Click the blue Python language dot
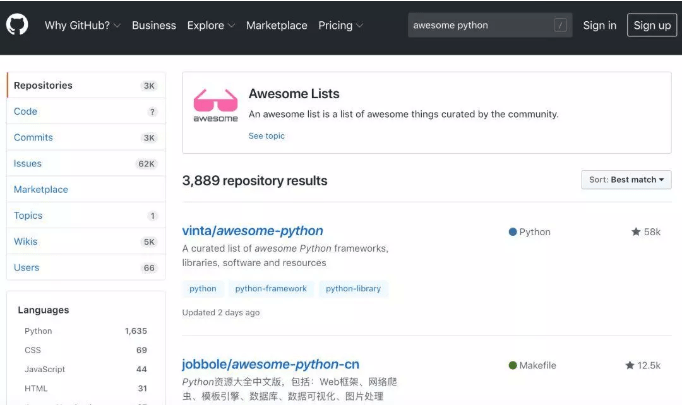 [x=513, y=232]
